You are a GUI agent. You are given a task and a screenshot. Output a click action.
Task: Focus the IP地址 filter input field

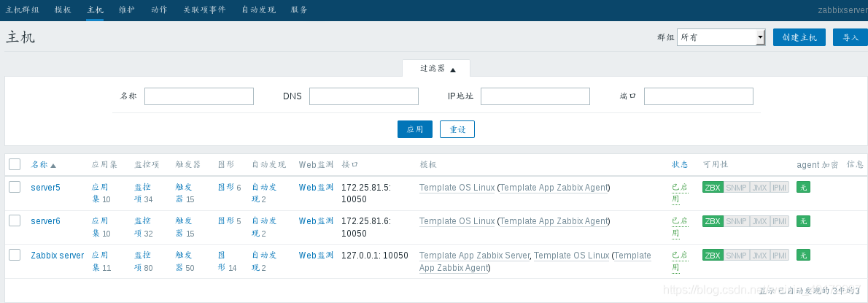[x=535, y=96]
